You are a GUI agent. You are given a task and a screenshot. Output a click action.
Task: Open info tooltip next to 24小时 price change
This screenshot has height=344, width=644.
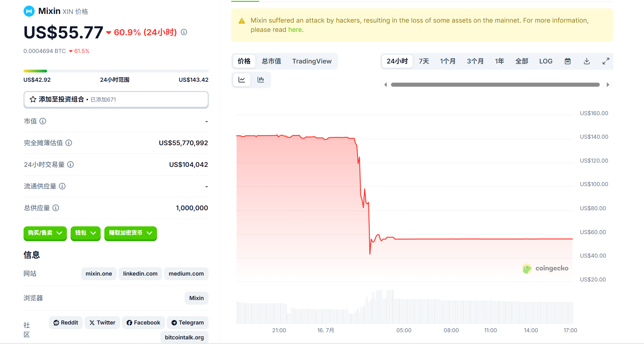[x=184, y=32]
